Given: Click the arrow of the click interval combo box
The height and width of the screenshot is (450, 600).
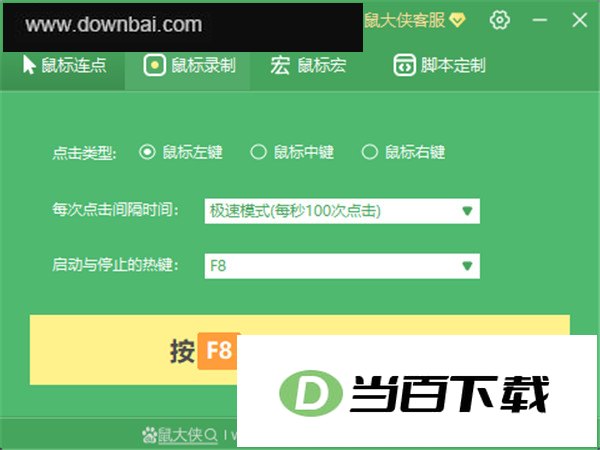Looking at the screenshot, I should 467,211.
